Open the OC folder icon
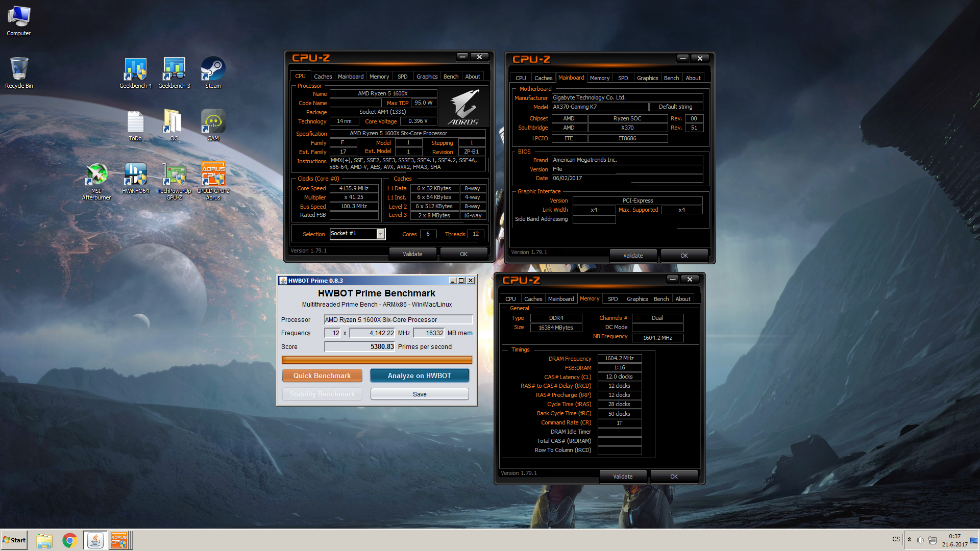The image size is (980, 551). (x=174, y=126)
